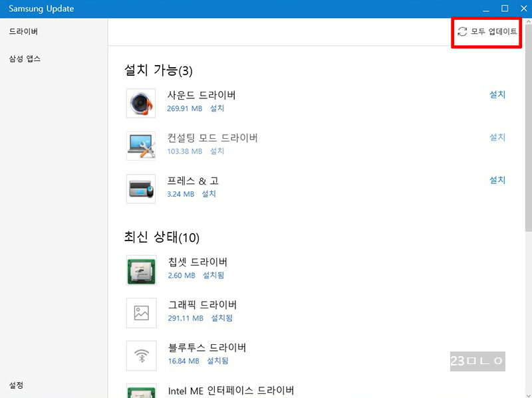This screenshot has height=398, width=532.
Task: Click the 모두 업데이트 text label
Action: tap(493, 31)
